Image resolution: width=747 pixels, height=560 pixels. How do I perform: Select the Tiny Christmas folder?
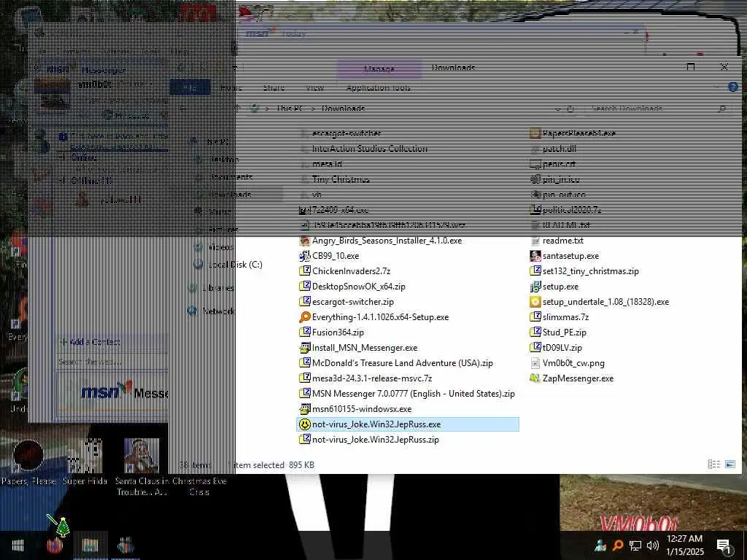click(x=335, y=179)
